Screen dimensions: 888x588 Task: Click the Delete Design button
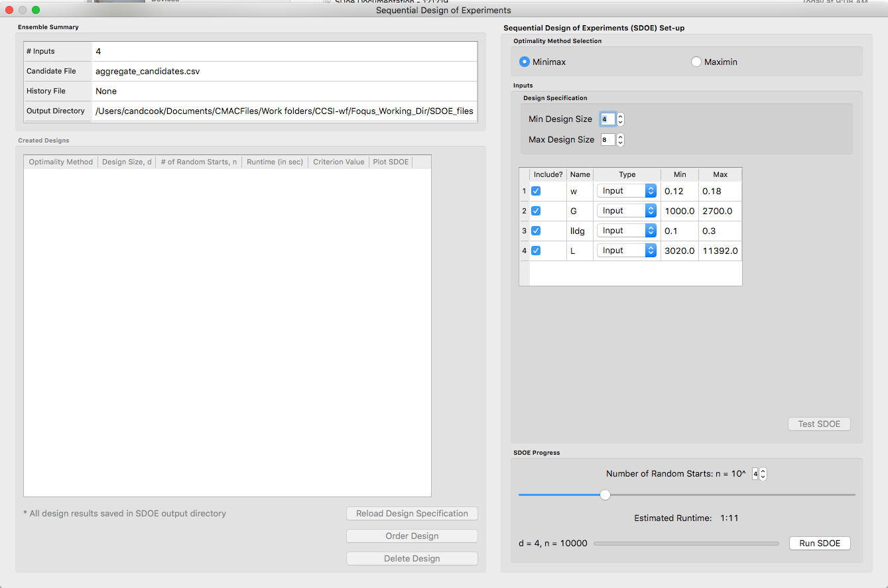pos(411,558)
